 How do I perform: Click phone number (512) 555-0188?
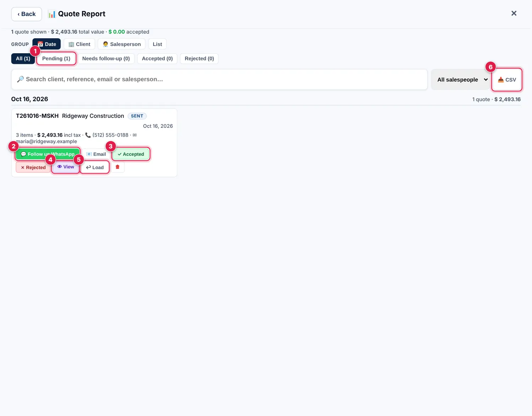pyautogui.click(x=110, y=135)
